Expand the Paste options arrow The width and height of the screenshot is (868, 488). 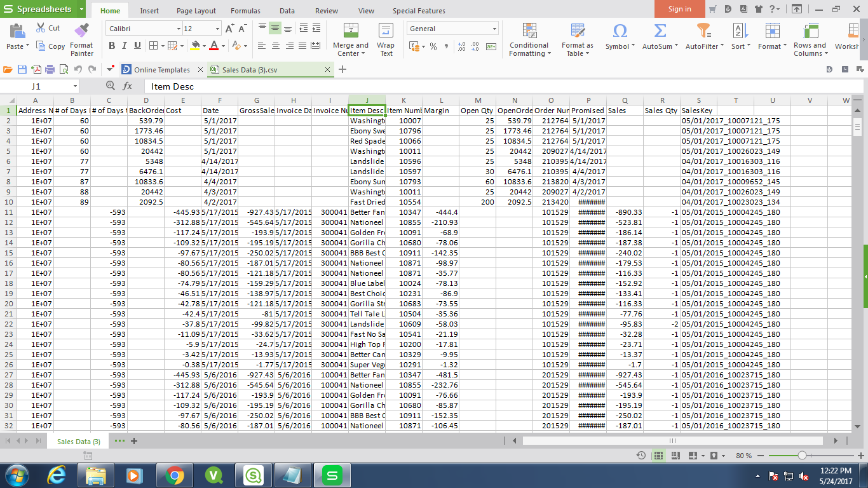[27, 46]
